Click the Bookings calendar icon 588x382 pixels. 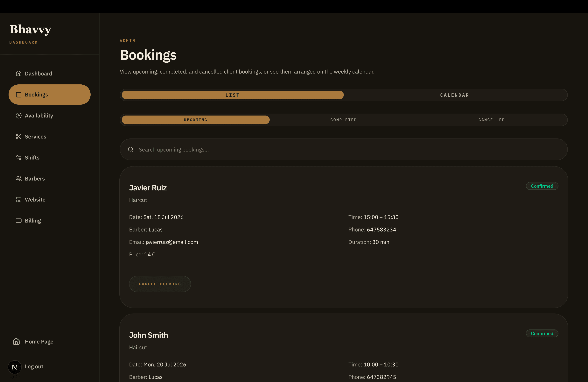18,95
